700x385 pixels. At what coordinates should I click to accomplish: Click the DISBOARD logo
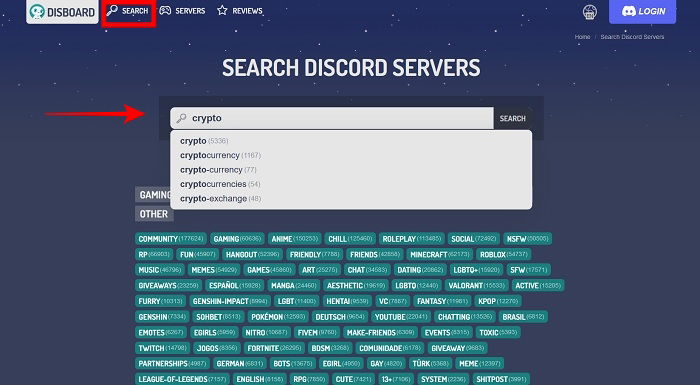62,12
